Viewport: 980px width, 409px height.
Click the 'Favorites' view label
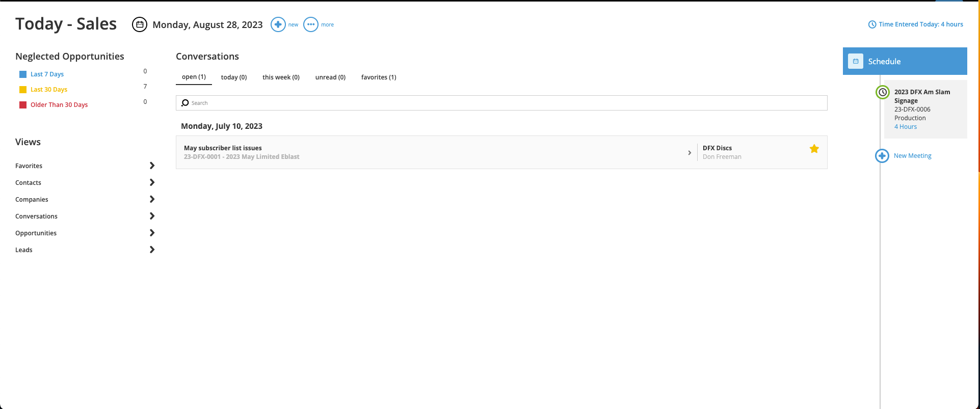29,166
